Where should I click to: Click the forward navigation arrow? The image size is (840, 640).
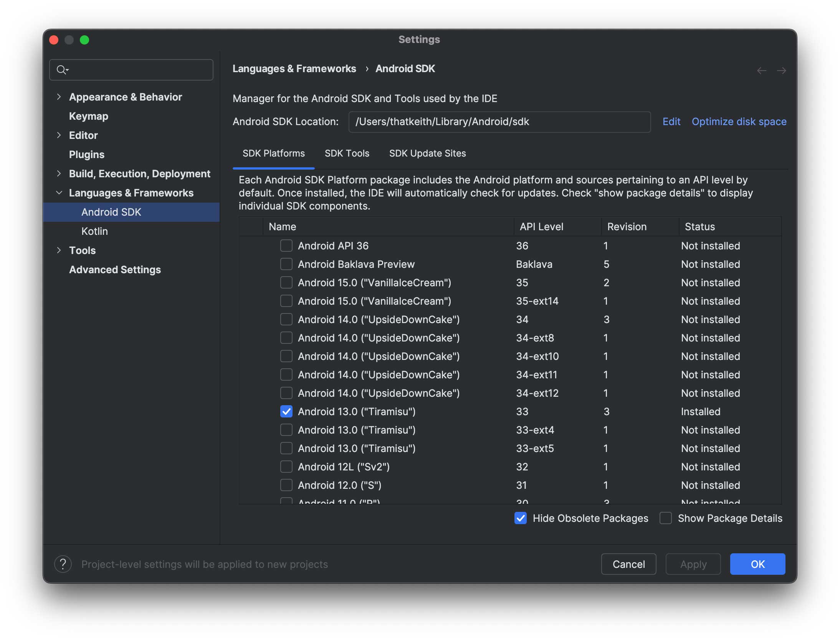[781, 71]
